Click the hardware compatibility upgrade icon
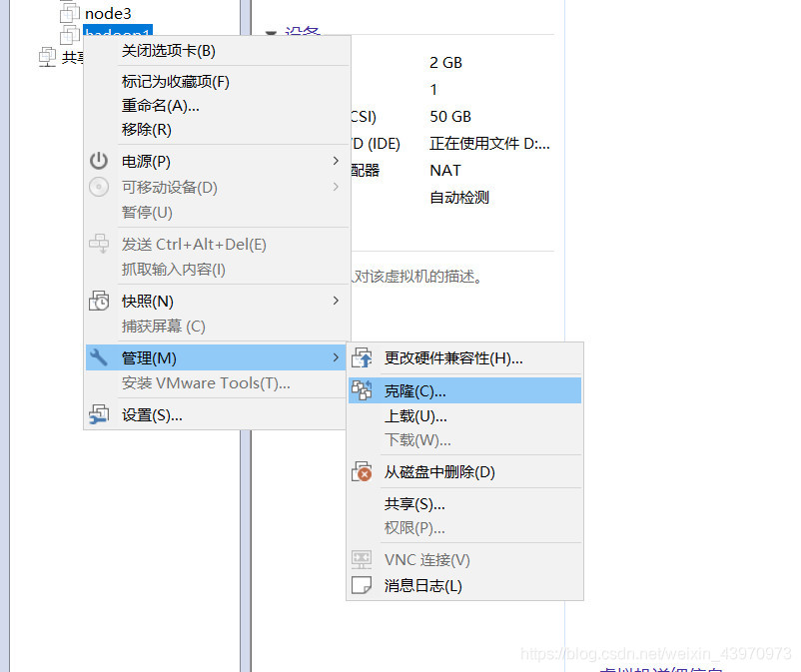801x672 pixels. pos(363,357)
